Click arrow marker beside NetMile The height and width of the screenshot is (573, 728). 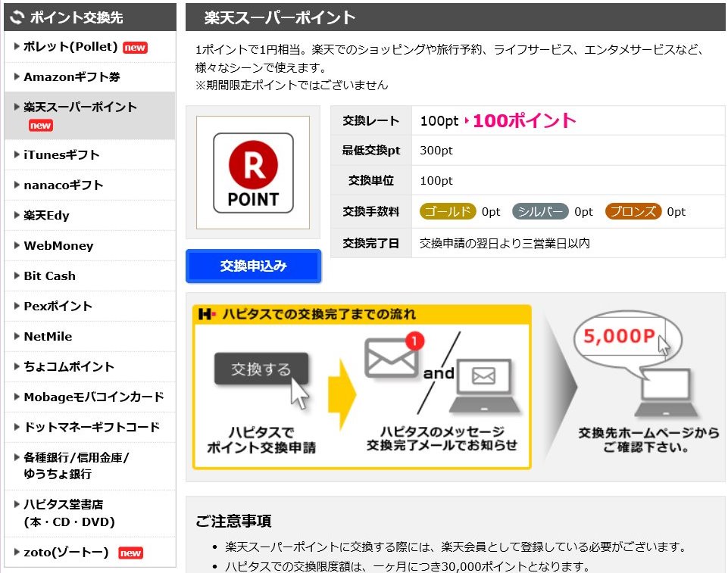click(17, 336)
